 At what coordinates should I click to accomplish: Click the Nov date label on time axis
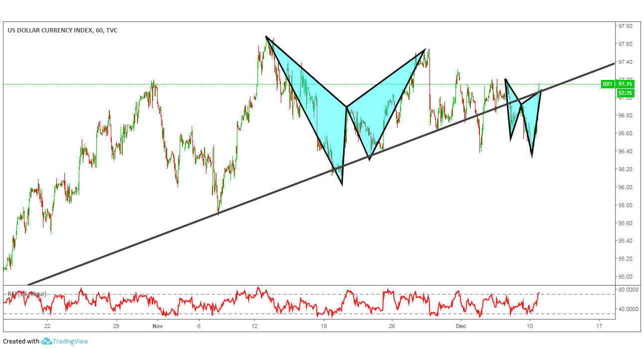pyautogui.click(x=158, y=326)
